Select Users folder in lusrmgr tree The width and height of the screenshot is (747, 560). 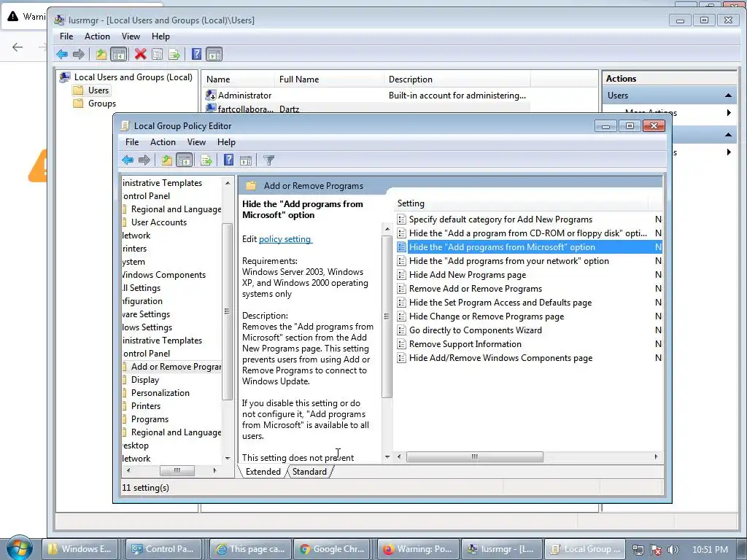pyautogui.click(x=98, y=90)
